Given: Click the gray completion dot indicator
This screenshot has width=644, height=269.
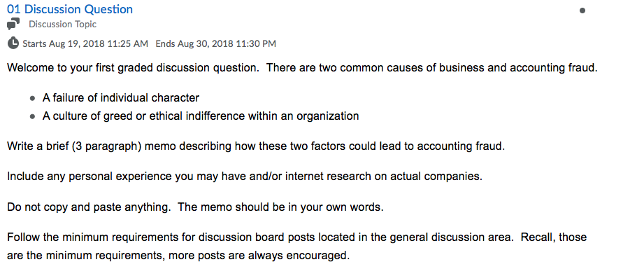Looking at the screenshot, I should (582, 11).
